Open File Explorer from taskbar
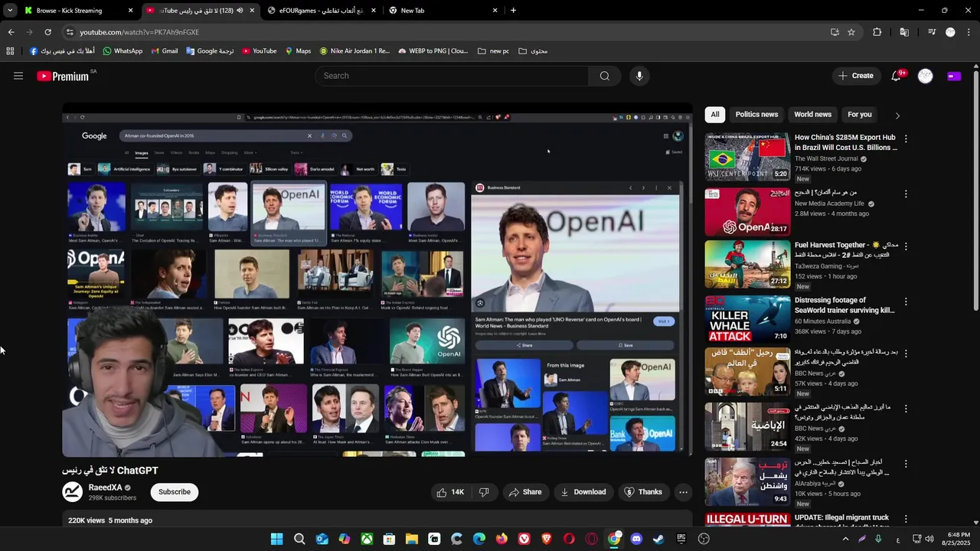 coord(412,539)
